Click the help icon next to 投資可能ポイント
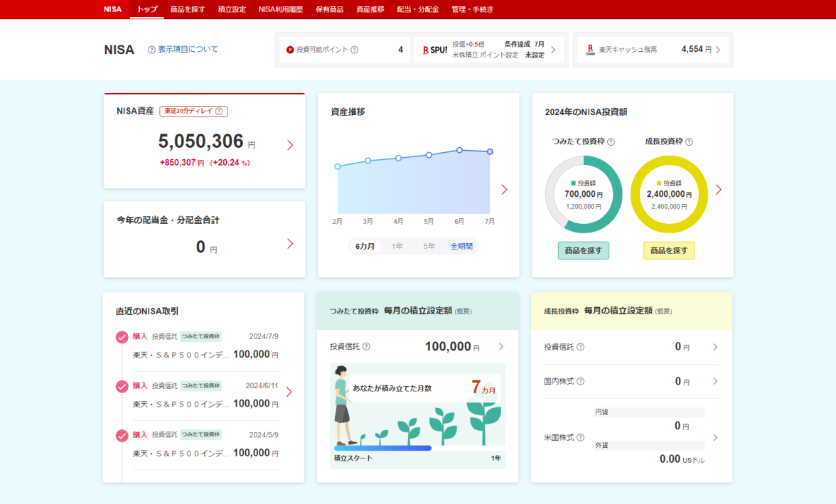Image resolution: width=836 pixels, height=504 pixels. [355, 50]
